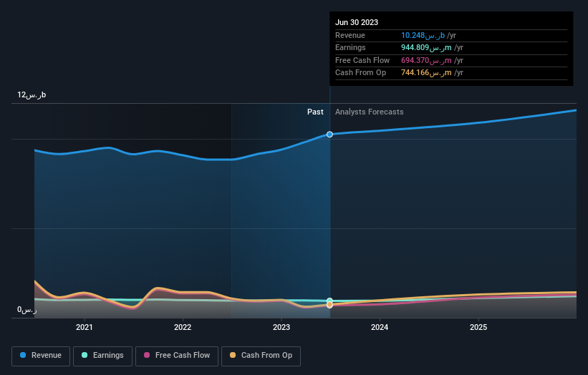Click the blue Revenue legend dot
Screen dimensions: 588x375
(x=23, y=355)
